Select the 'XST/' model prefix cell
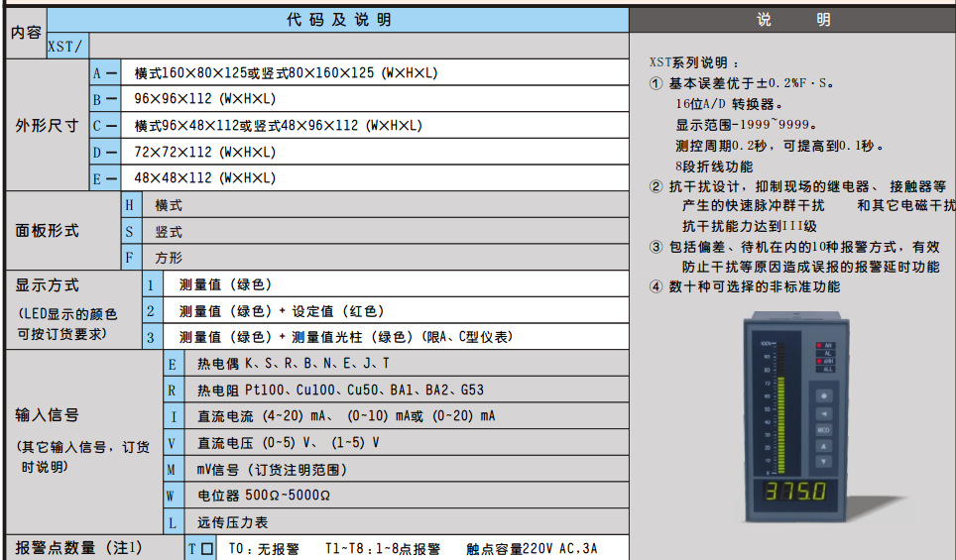Viewport: 956px width, 560px height. (67, 47)
